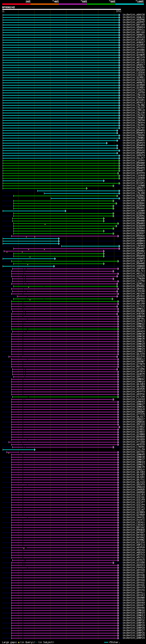Open hit UniRef100_B8YJK5
This screenshot has width=146, height=644.
pyautogui.click(x=134, y=25)
